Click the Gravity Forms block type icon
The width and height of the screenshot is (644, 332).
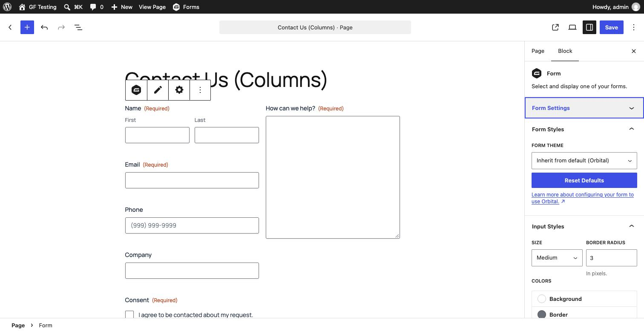pos(136,90)
